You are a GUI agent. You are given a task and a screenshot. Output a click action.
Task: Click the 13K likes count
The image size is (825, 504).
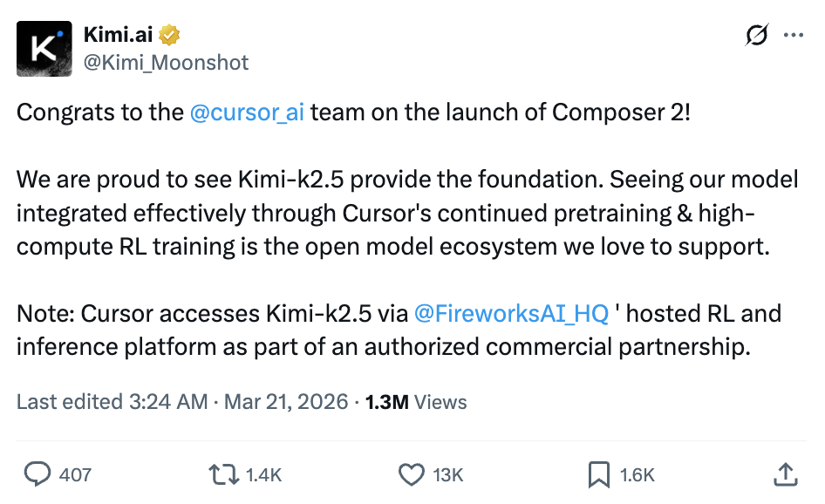(447, 475)
